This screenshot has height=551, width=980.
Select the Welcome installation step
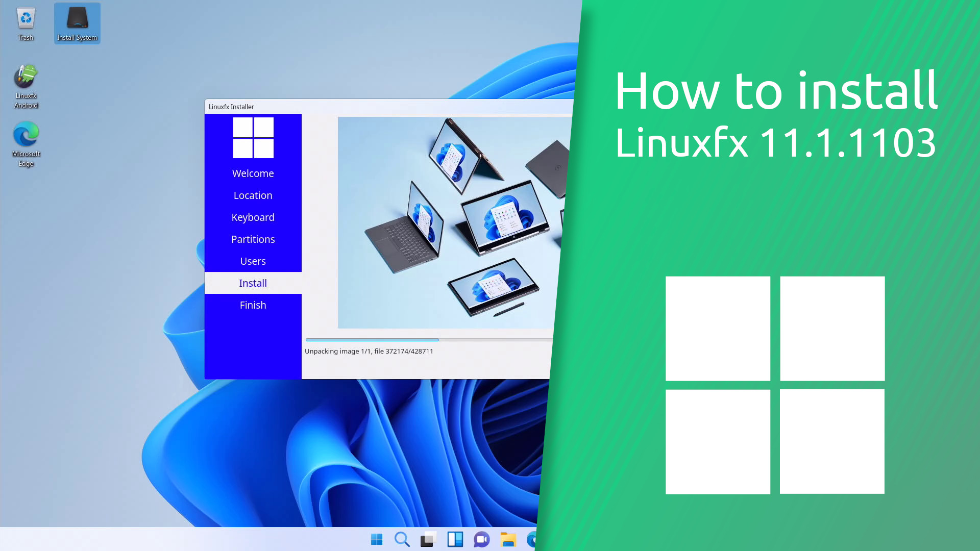coord(253,173)
